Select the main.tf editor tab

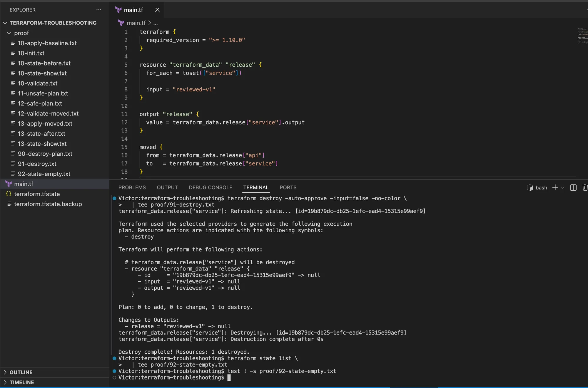[136, 10]
